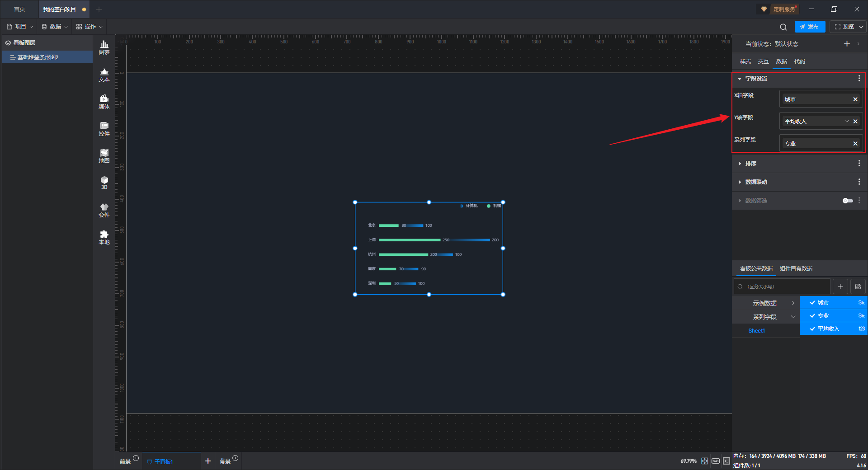
Task: Clear the Y轴字段 平均收入 value
Action: [855, 122]
